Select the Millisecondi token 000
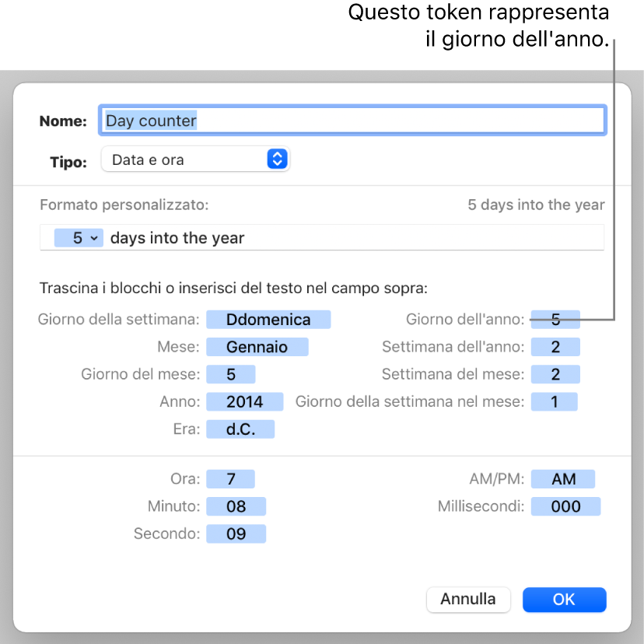Viewport: 644px width, 644px height. tap(565, 507)
